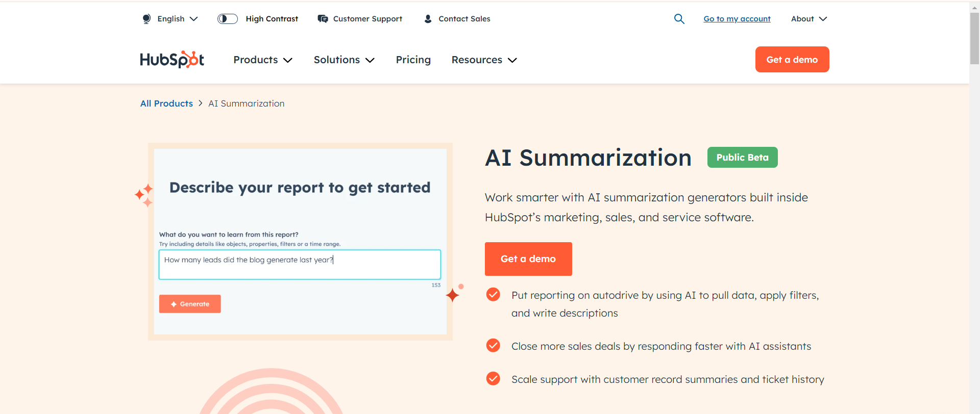
Task: Click the checkmark beside autodrive reporting
Action: pos(493,295)
